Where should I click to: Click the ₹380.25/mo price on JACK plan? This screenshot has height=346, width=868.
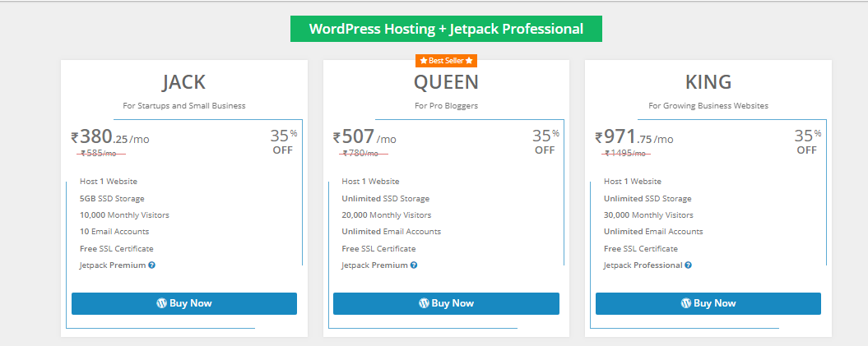click(110, 136)
